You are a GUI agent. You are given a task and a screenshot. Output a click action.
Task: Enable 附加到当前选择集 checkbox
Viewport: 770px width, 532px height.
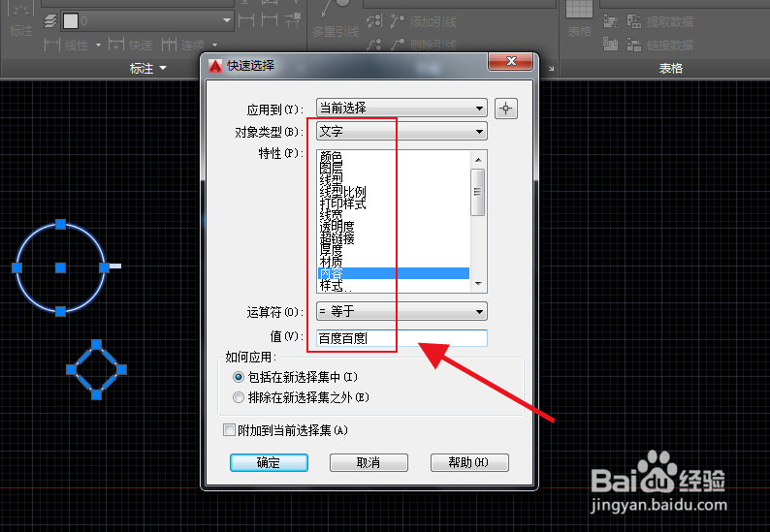(x=229, y=430)
